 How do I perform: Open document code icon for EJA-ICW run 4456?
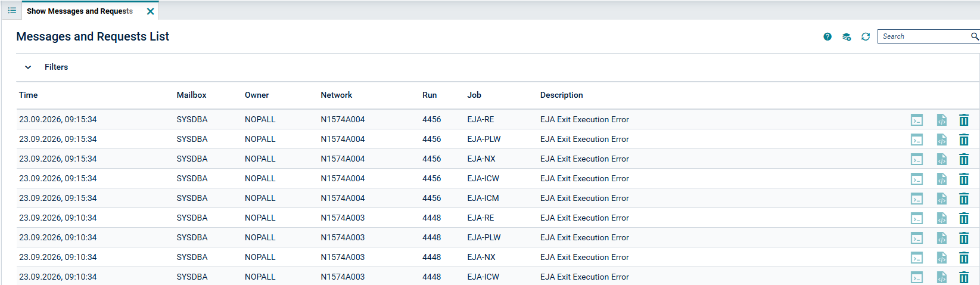(941, 179)
